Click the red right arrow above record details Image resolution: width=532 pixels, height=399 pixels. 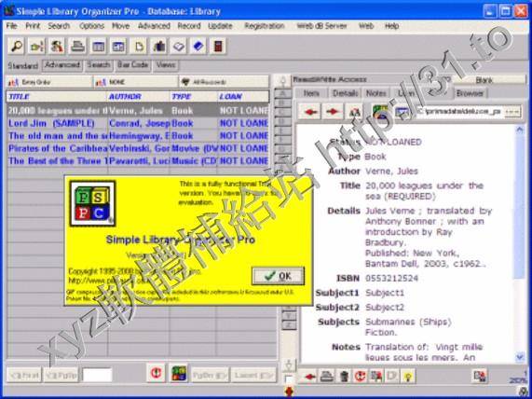[x=333, y=111]
